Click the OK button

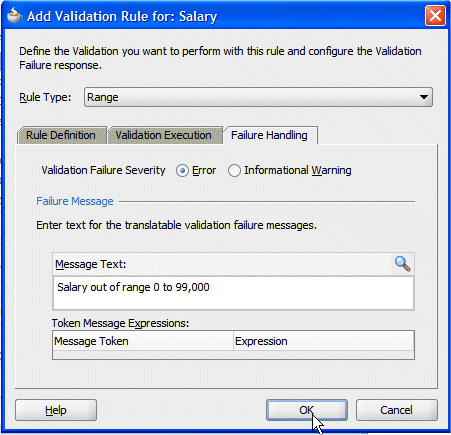(307, 410)
